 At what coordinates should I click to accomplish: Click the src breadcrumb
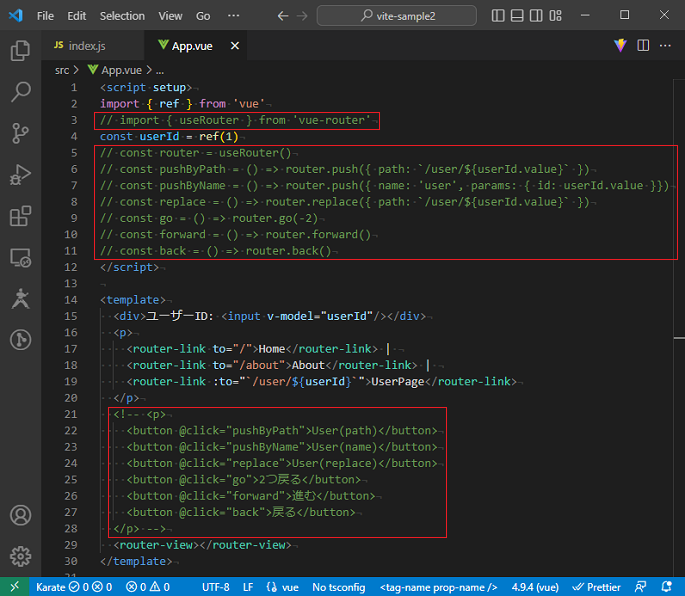(62, 70)
